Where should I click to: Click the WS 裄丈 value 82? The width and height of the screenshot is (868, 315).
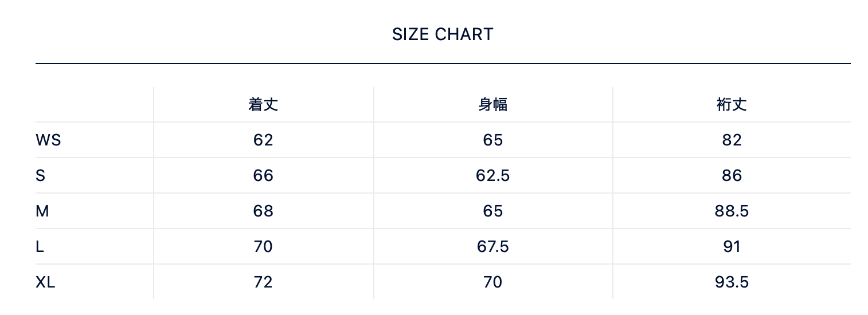click(x=732, y=140)
